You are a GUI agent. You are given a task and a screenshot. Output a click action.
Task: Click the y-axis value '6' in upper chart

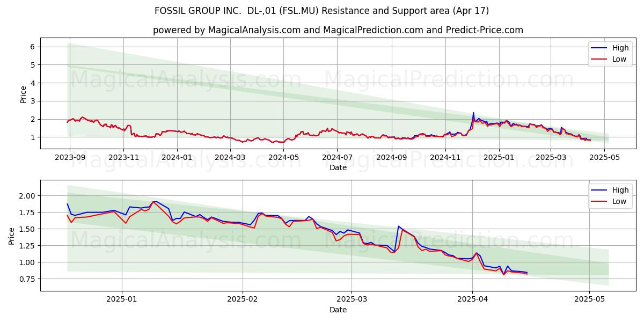(x=32, y=47)
